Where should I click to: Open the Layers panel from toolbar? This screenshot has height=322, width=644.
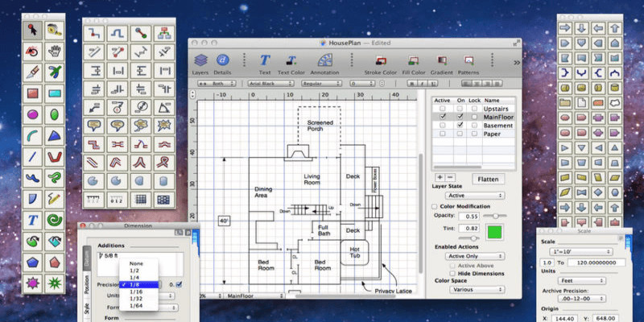(x=200, y=64)
